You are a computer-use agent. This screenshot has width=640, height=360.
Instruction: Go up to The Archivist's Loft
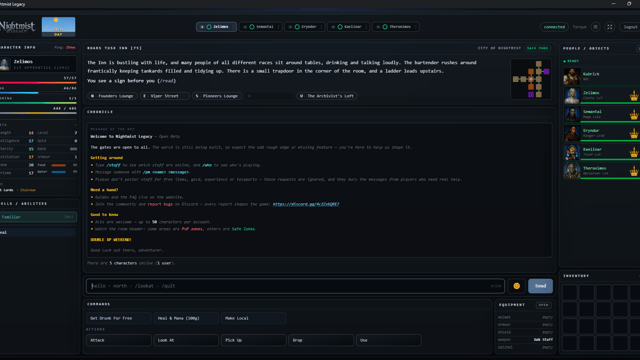(327, 96)
